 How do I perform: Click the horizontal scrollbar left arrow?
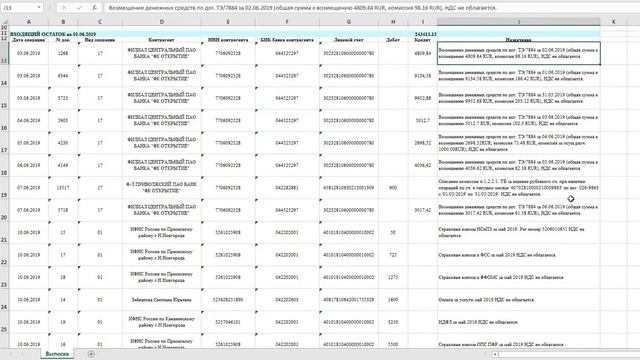pos(495,354)
